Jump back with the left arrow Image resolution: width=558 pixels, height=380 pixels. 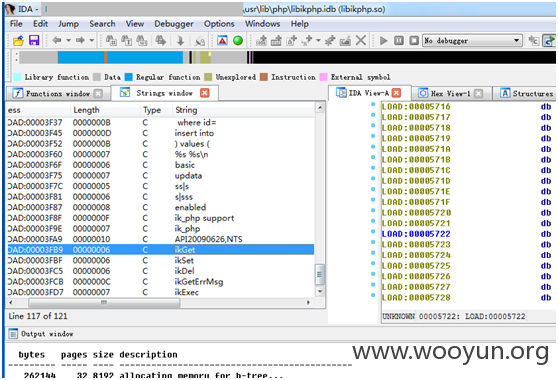click(x=57, y=41)
